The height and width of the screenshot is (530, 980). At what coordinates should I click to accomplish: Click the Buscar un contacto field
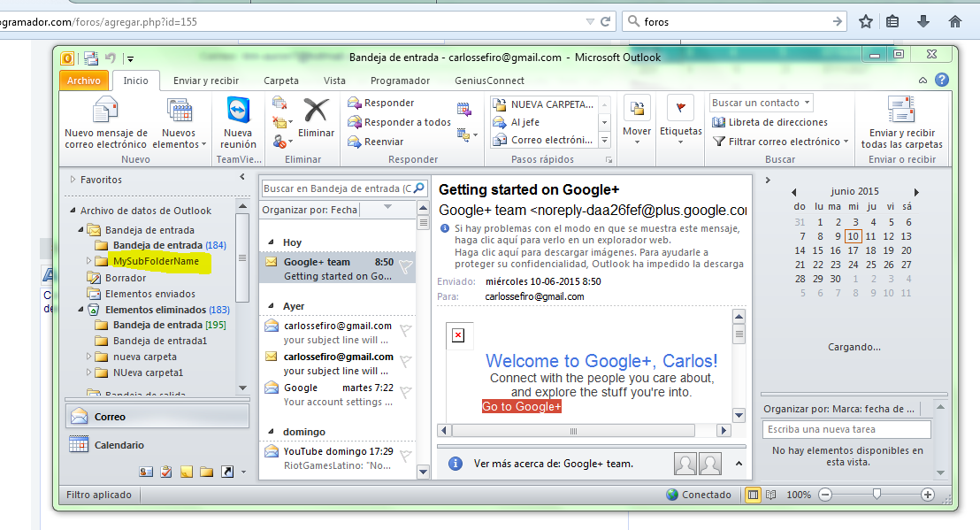(762, 103)
